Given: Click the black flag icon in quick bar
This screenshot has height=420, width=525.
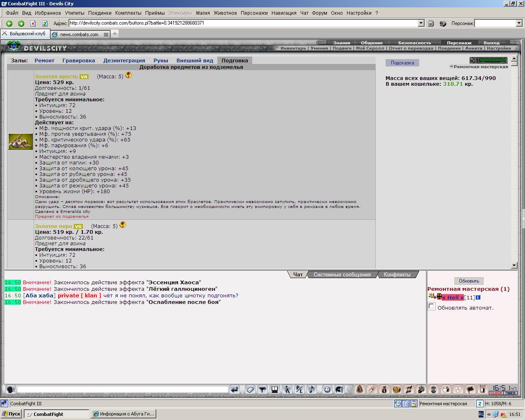Looking at the screenshot, I should coord(470,389).
